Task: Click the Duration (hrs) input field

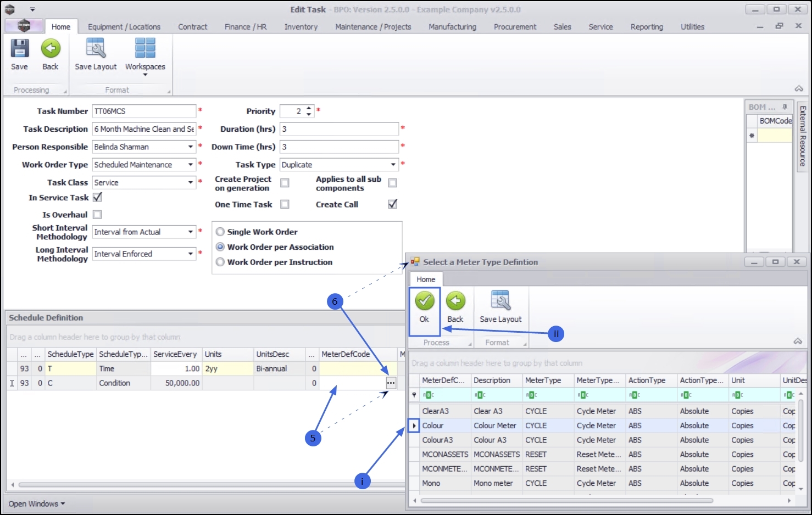Action: [x=339, y=129]
